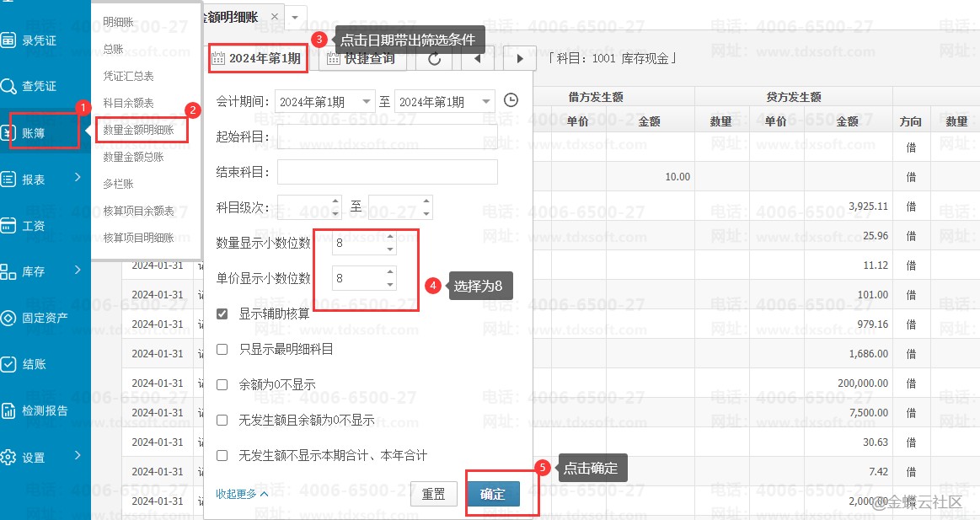Click the clock icon beside accounting period

(511, 101)
